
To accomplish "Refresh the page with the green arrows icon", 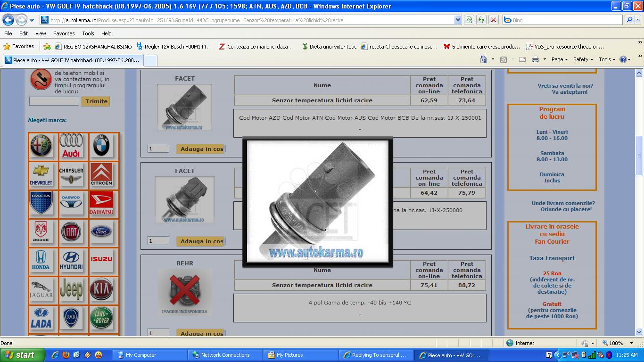I will 481,20.
